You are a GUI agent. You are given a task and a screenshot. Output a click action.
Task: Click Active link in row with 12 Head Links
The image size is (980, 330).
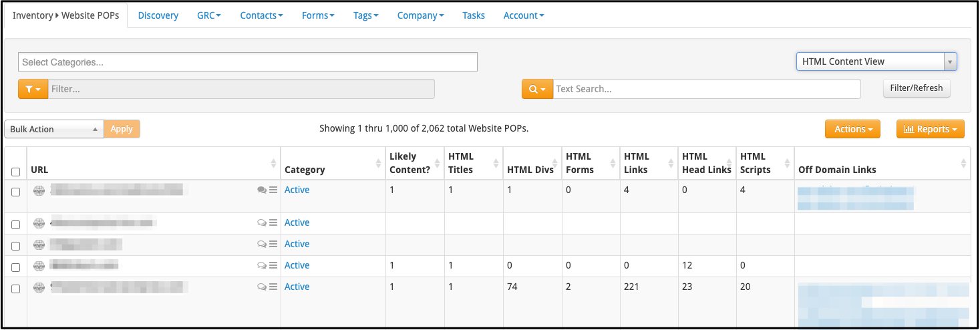pyautogui.click(x=297, y=265)
